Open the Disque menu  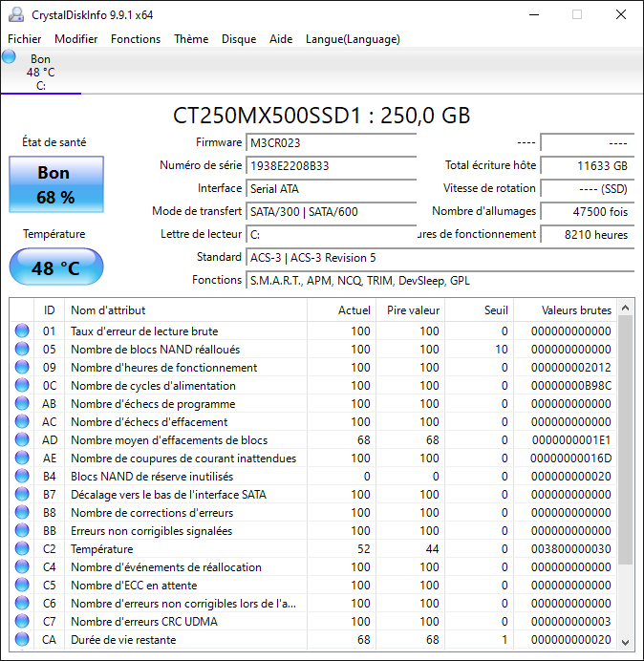pyautogui.click(x=239, y=39)
